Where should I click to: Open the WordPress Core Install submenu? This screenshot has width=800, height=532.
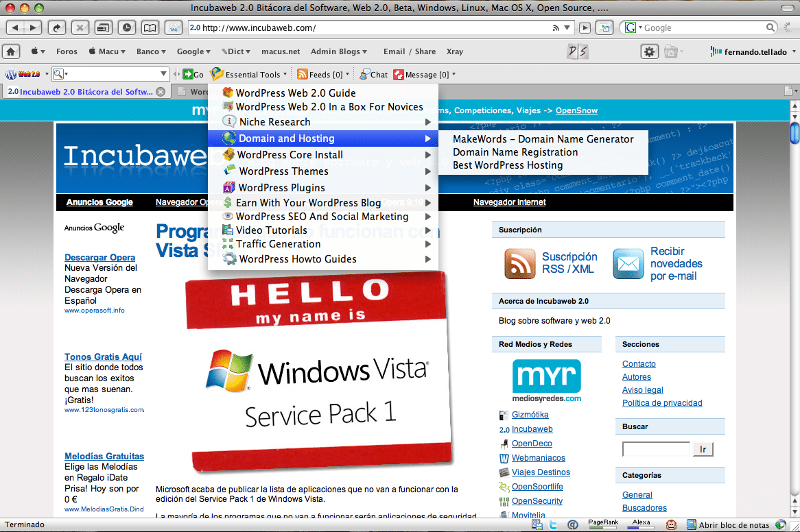coord(323,154)
